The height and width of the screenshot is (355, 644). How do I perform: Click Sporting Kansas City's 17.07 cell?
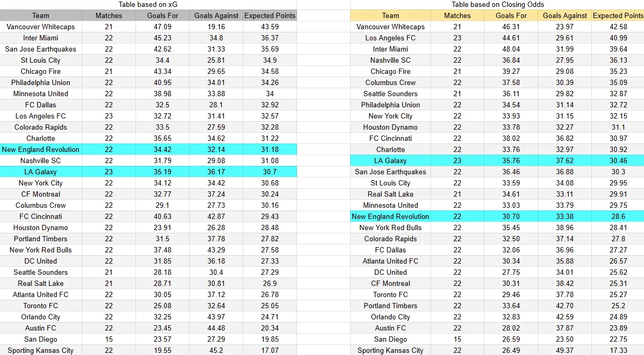pyautogui.click(x=270, y=350)
